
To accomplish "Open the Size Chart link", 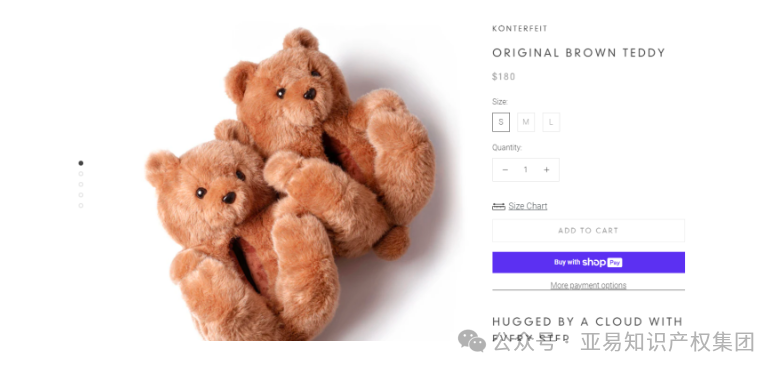I will [528, 206].
